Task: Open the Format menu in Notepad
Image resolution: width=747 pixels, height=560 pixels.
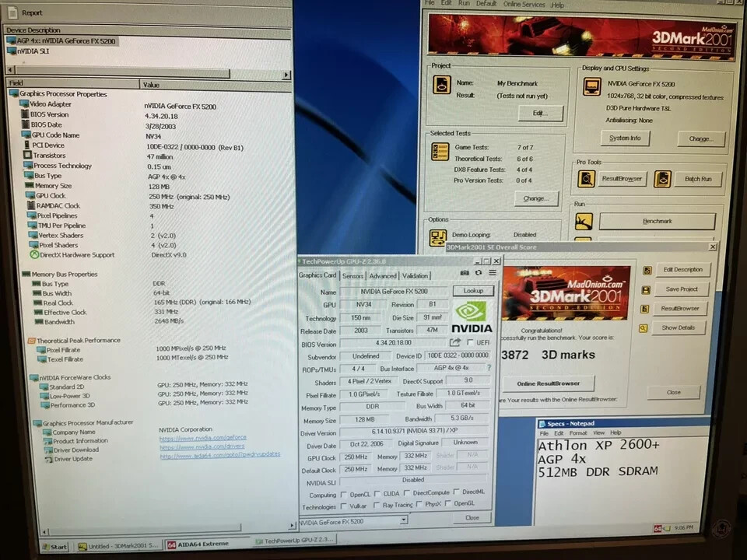Action: pos(578,433)
